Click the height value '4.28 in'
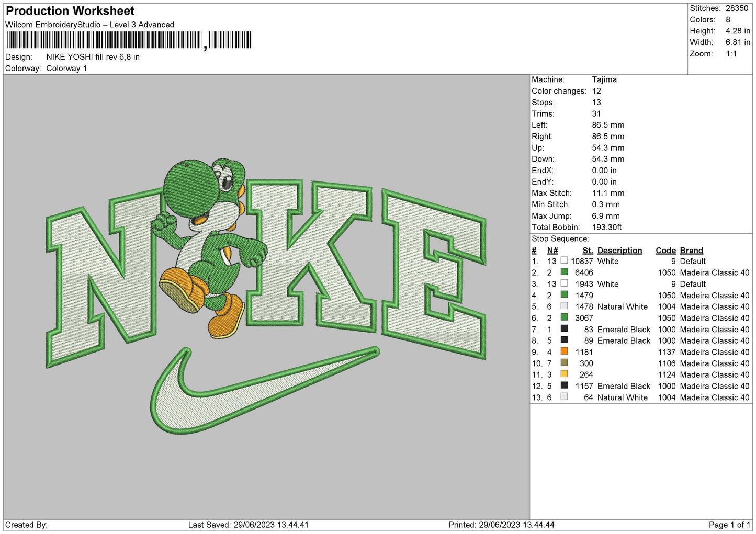The width and height of the screenshot is (756, 534). coord(738,31)
